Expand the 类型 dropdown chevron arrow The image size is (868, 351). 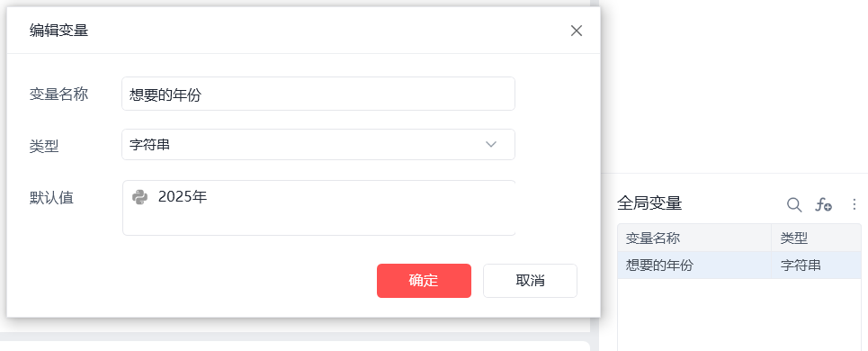click(490, 145)
